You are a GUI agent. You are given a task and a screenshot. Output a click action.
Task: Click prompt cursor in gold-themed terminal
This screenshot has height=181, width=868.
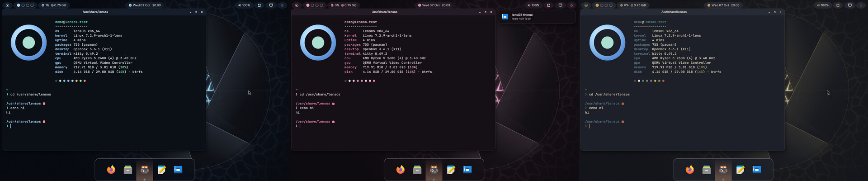pos(589,126)
